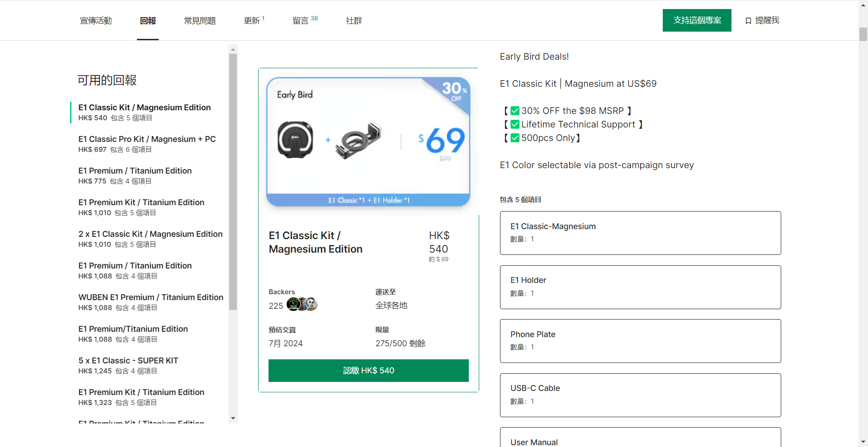The image size is (868, 447).
Task: Click the 提醒我 reminder button
Action: [762, 20]
